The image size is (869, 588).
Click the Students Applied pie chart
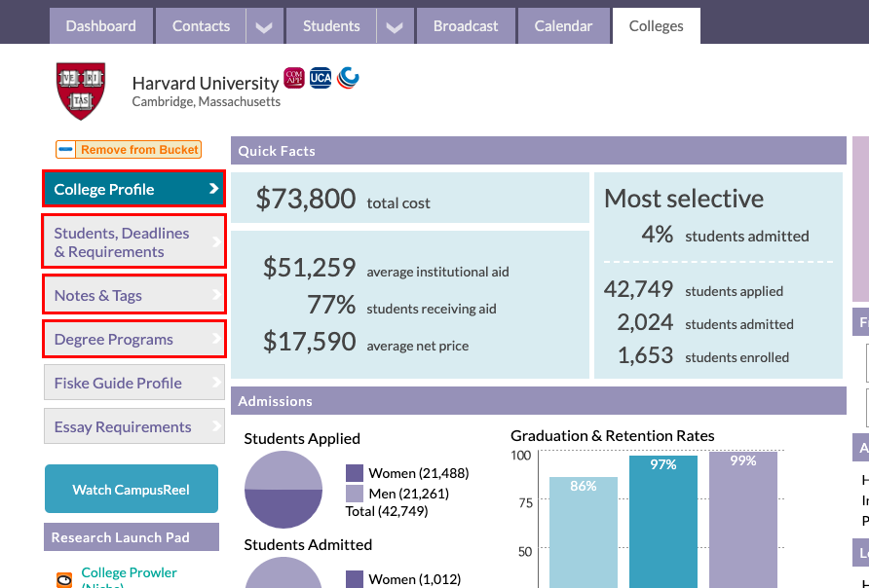click(x=283, y=490)
